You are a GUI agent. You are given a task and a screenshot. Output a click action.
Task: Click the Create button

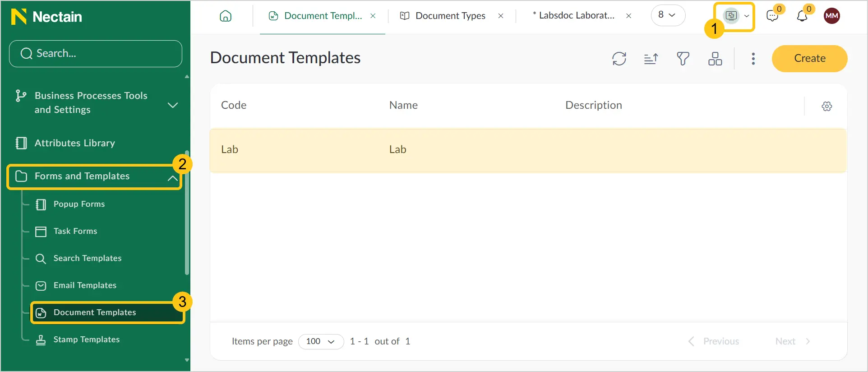[x=809, y=59]
